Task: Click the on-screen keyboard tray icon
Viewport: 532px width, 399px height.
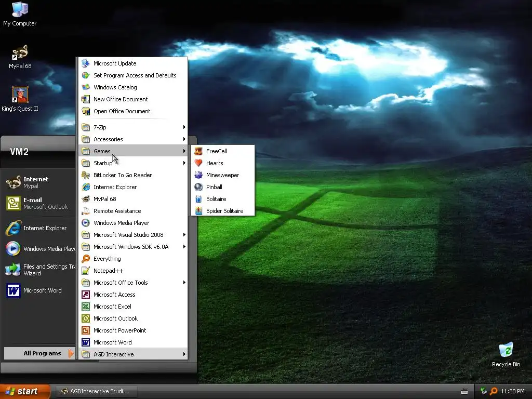Action: (x=464, y=392)
